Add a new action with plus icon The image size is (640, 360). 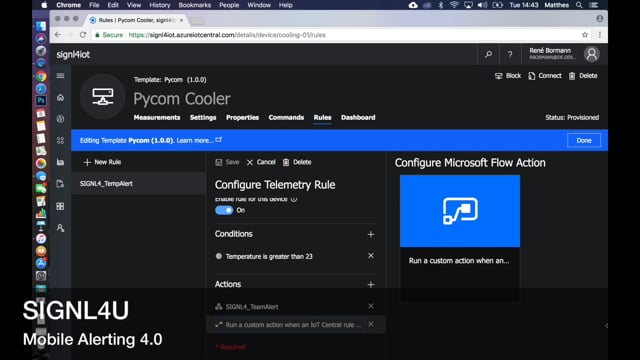(x=371, y=284)
